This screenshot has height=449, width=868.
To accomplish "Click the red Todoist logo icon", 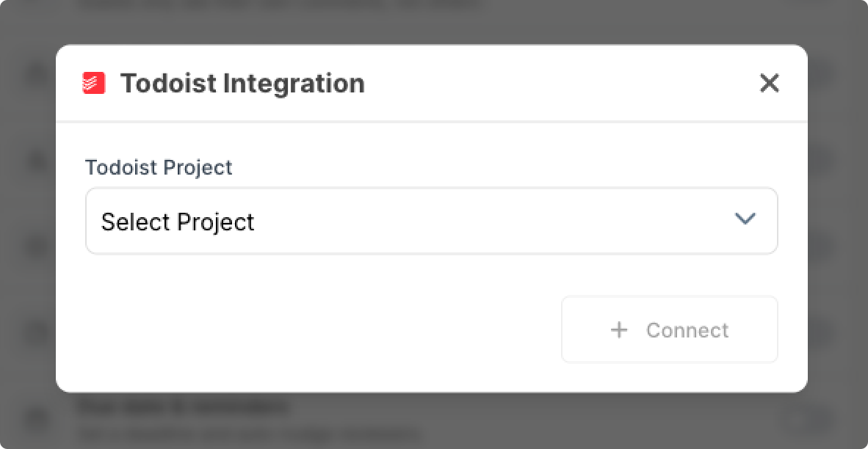I will pos(93,83).
